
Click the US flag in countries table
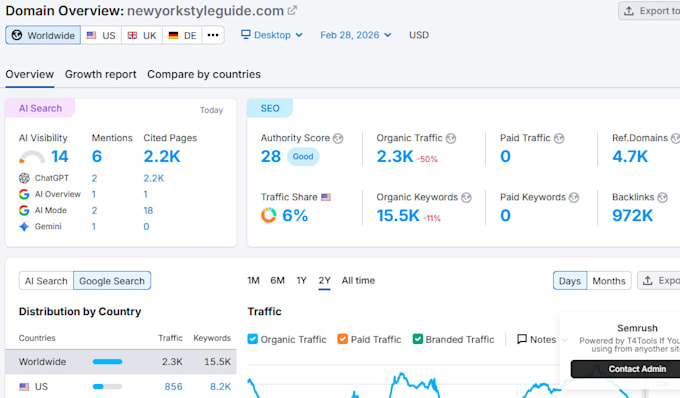24,387
